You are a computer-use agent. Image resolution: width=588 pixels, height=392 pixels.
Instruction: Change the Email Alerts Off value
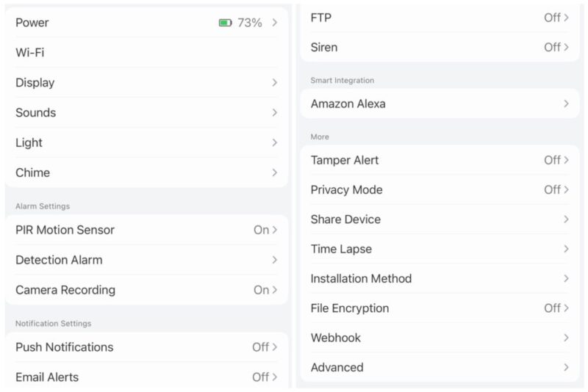point(265,377)
